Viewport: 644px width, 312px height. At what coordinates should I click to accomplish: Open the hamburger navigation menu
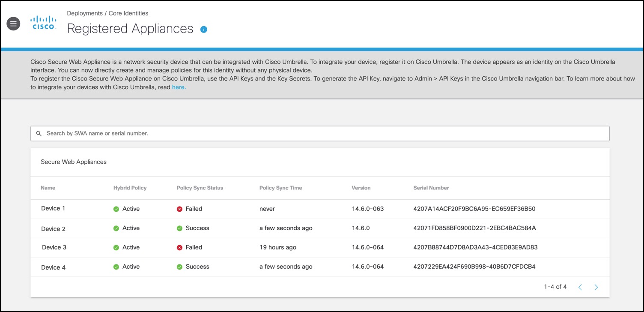click(13, 23)
